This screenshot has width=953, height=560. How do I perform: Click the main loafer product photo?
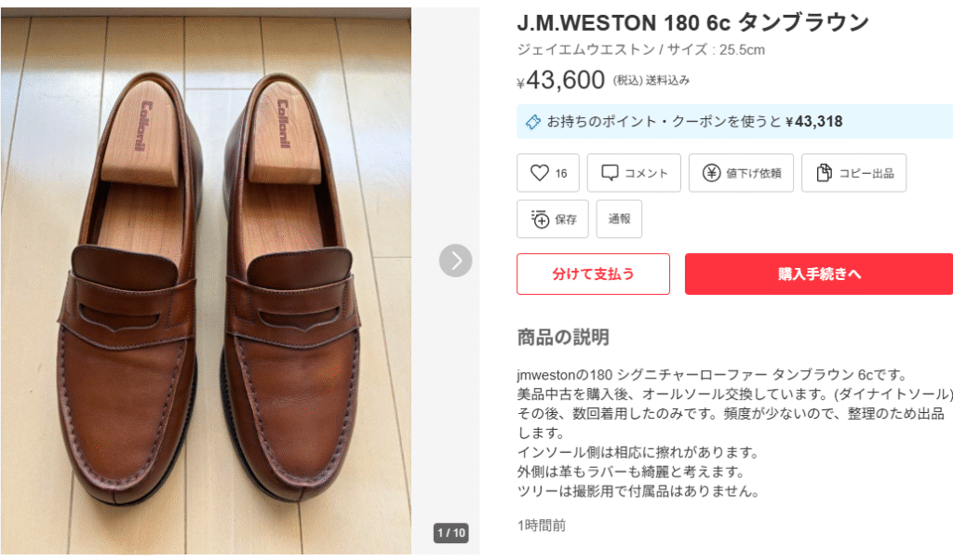205,279
